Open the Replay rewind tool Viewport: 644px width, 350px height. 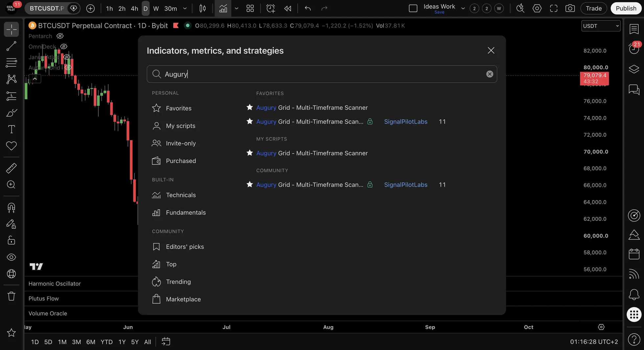pyautogui.click(x=288, y=8)
